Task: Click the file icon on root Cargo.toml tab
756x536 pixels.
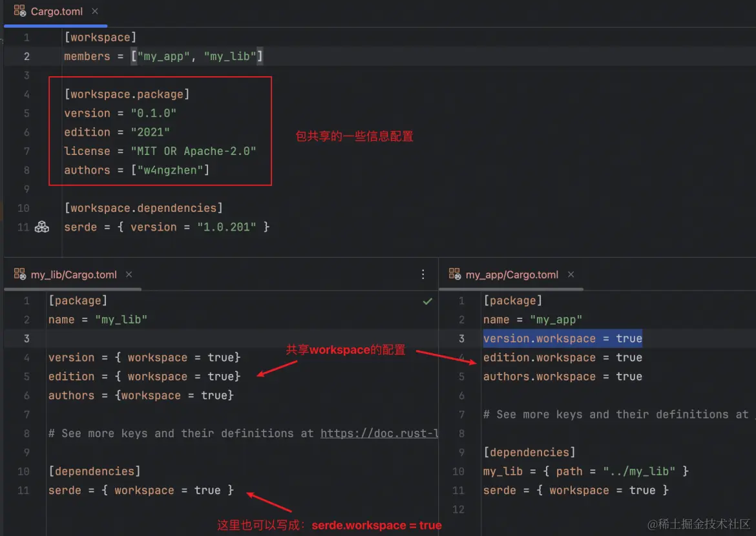Action: point(19,11)
